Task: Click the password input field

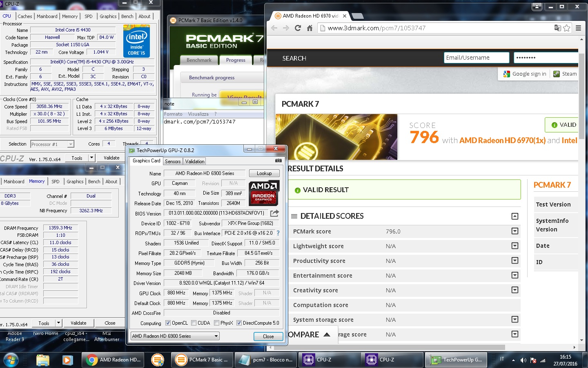Action: (546, 58)
